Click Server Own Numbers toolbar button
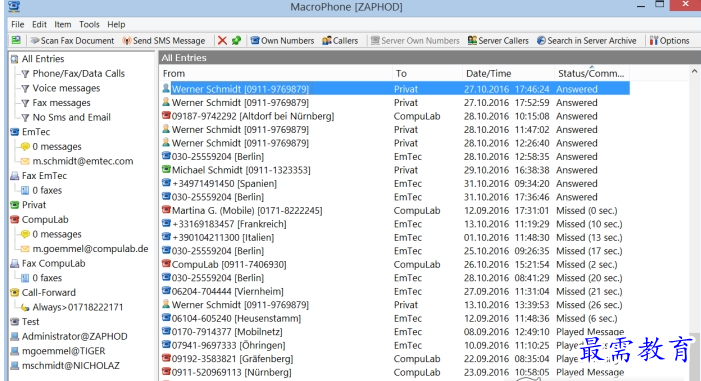 tap(415, 41)
